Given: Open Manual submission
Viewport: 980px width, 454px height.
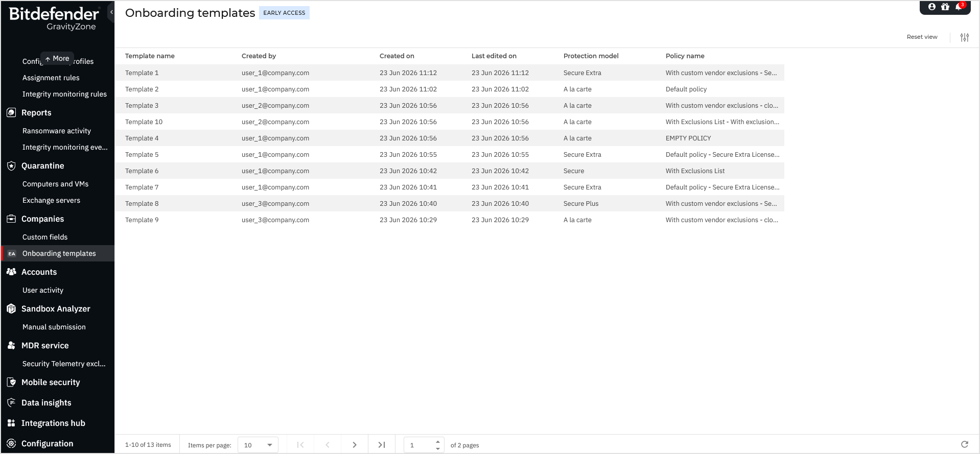Looking at the screenshot, I should (54, 327).
